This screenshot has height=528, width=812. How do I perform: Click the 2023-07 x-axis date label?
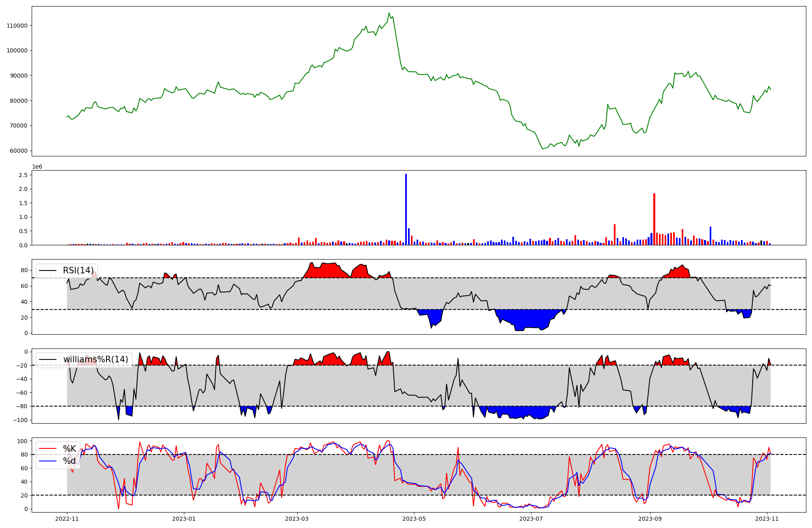(x=531, y=519)
